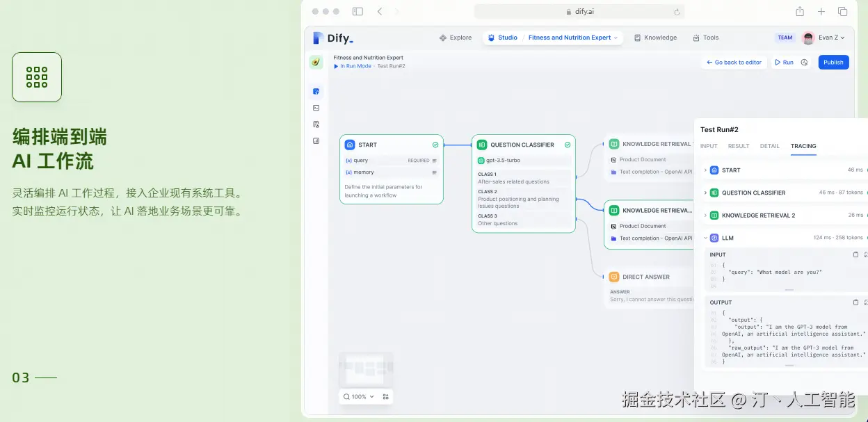The width and height of the screenshot is (868, 422).
Task: Click Product Document in upper retrieval node
Action: click(x=643, y=160)
